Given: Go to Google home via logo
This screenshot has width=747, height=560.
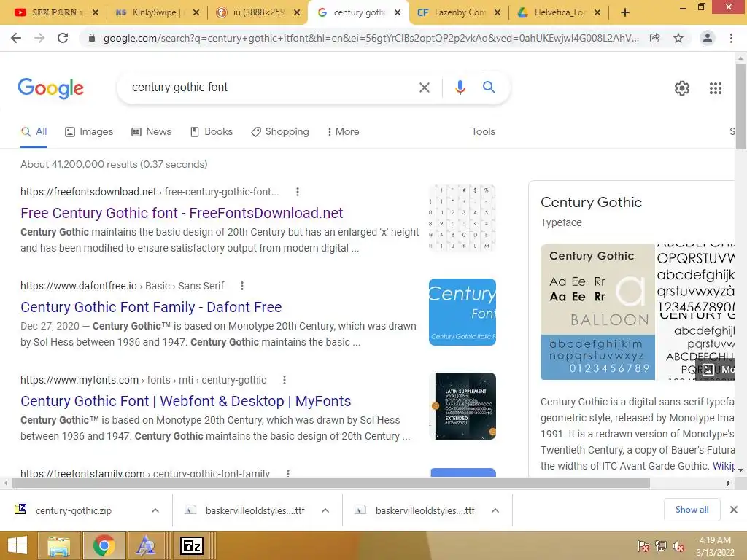Looking at the screenshot, I should [x=50, y=88].
